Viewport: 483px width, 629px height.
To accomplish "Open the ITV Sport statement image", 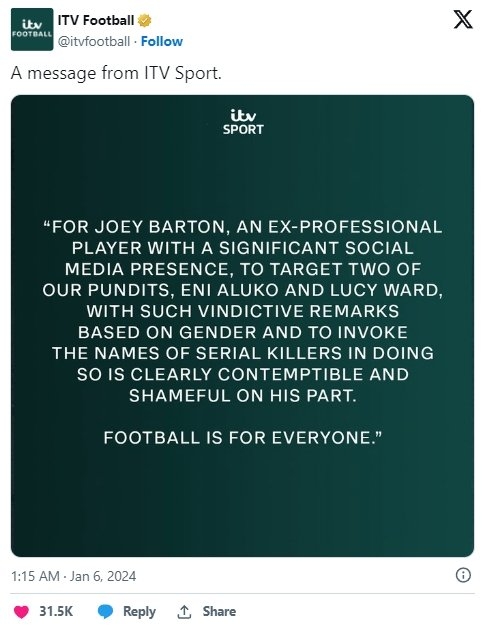I will pos(242,326).
